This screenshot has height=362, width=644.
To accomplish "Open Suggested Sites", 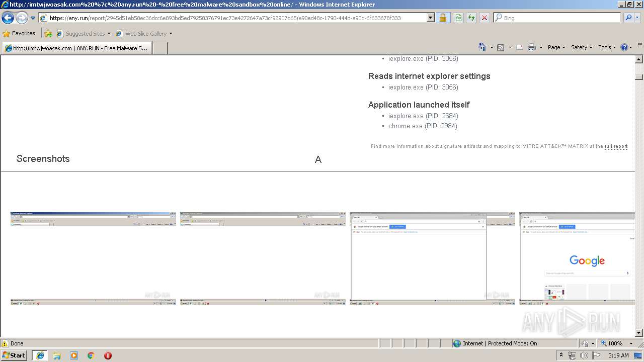I will (84, 34).
